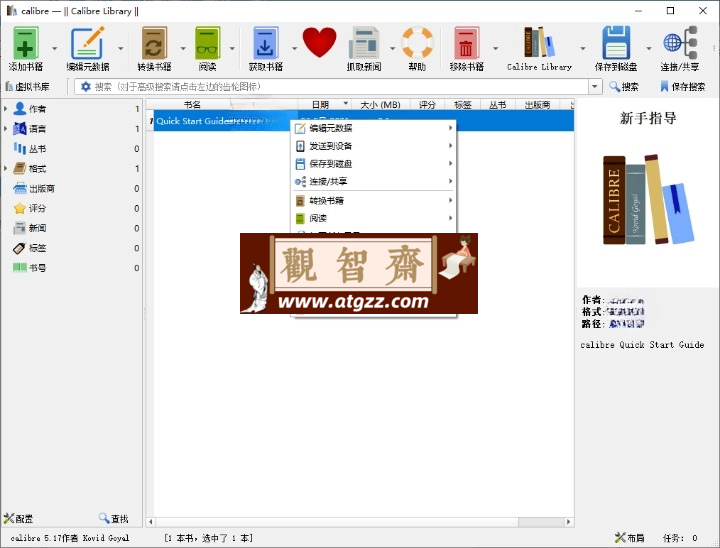The width and height of the screenshot is (720, 548).
Task: Click the horizontal scrollbar right arrow
Action: pos(568,522)
